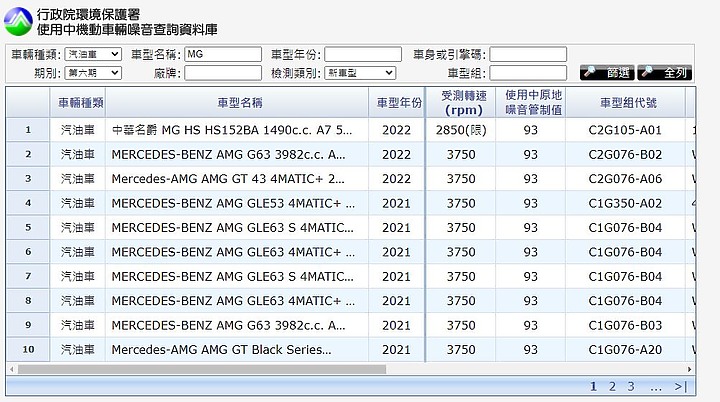Click the horizontal scrollbar thumb
720x402 pixels.
point(202,369)
